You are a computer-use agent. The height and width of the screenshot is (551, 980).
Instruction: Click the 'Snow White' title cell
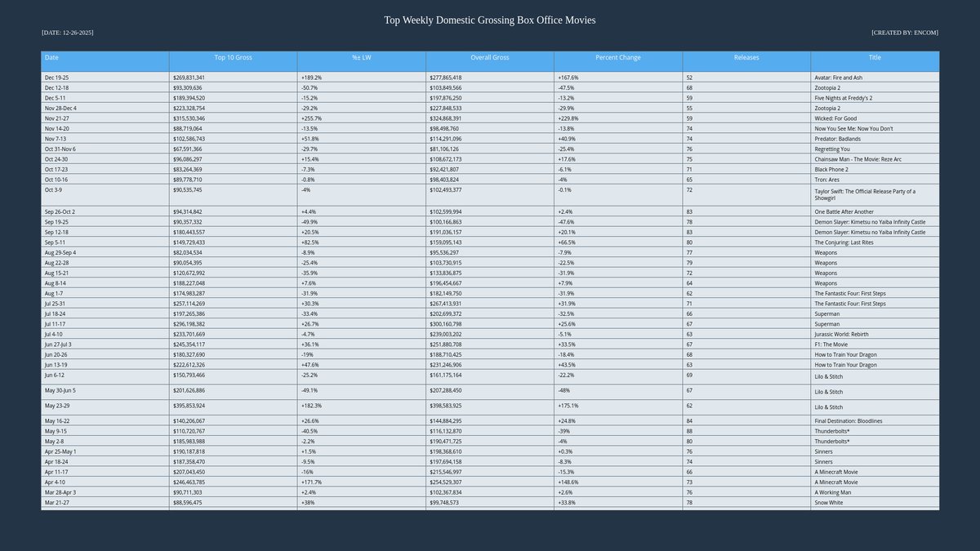click(x=875, y=503)
